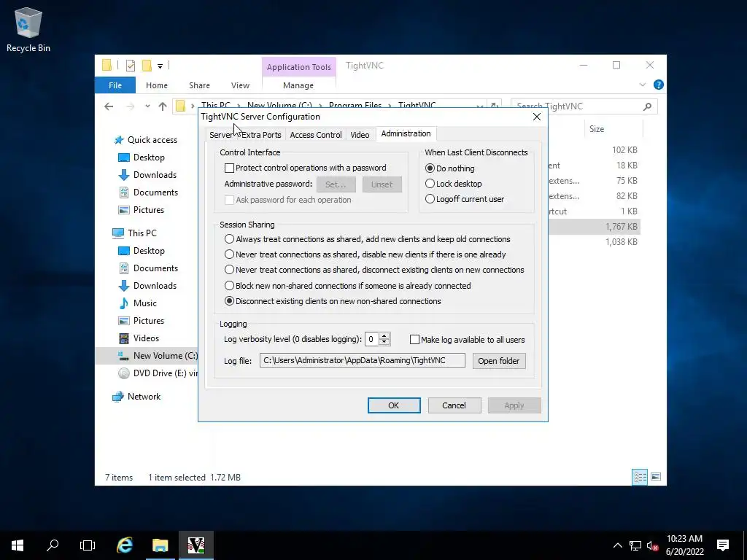Open Network in navigation pane
Screen dimensions: 747x560
pyautogui.click(x=136, y=397)
